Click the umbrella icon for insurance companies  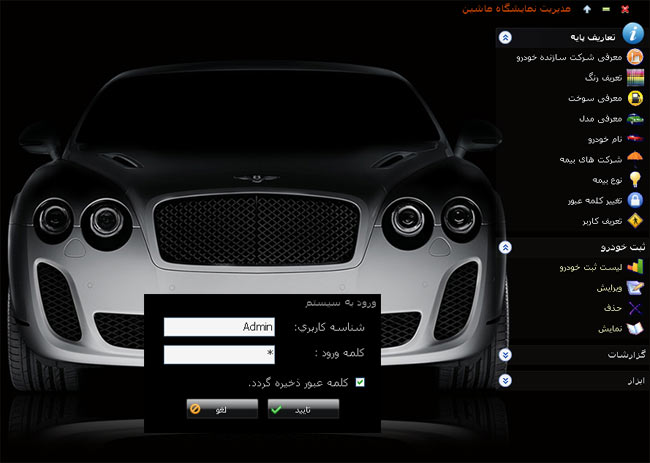click(635, 158)
